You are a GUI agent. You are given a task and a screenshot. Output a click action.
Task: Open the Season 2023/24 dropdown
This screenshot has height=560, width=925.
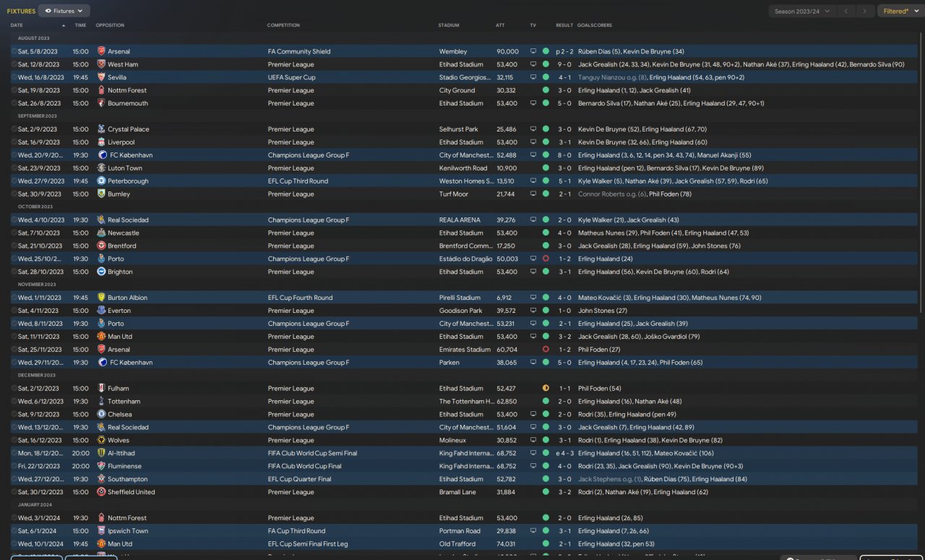tap(802, 11)
